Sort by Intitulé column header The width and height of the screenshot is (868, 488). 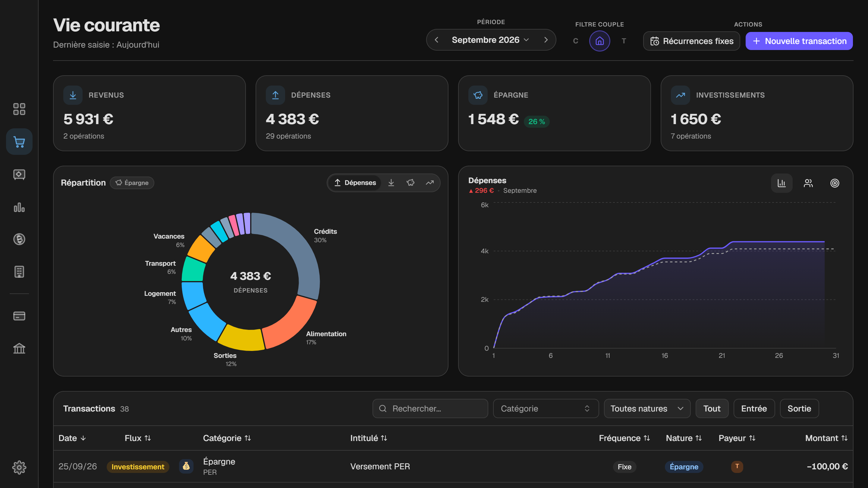[369, 438]
